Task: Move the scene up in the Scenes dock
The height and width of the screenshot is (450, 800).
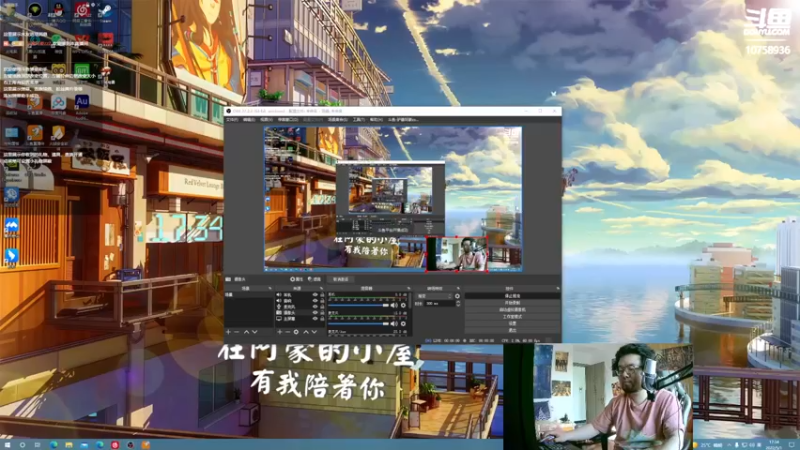Action: tap(246, 332)
